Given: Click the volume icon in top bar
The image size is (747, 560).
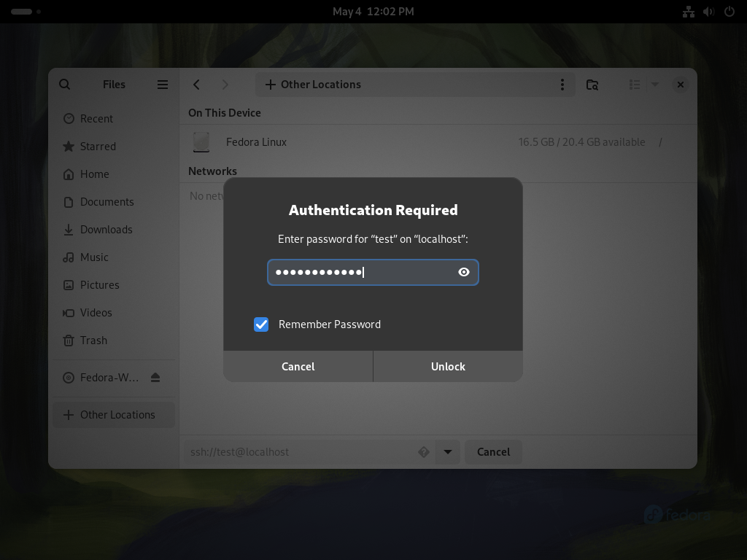Looking at the screenshot, I should tap(709, 12).
